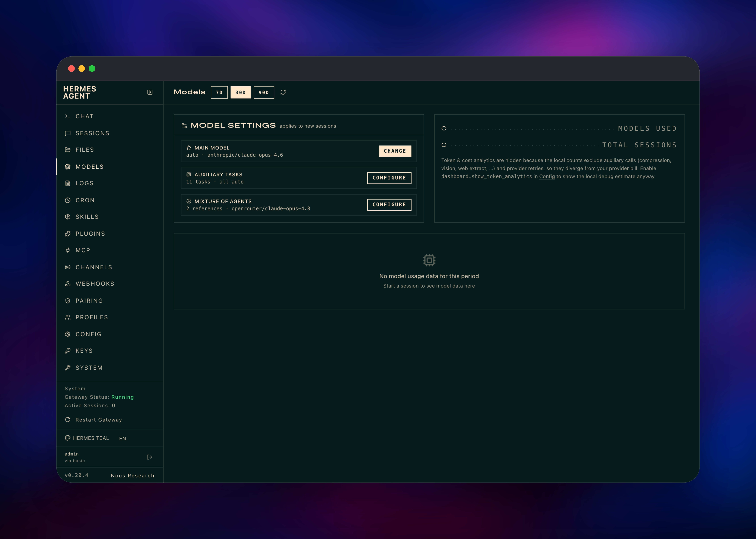Click the Keys key icon
756x539 pixels.
(x=68, y=351)
